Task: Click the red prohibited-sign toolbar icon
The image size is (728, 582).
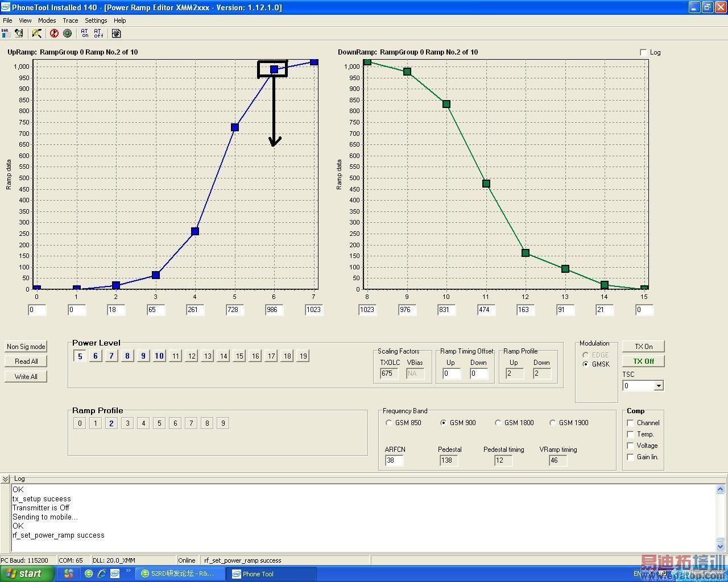Action: [54, 34]
